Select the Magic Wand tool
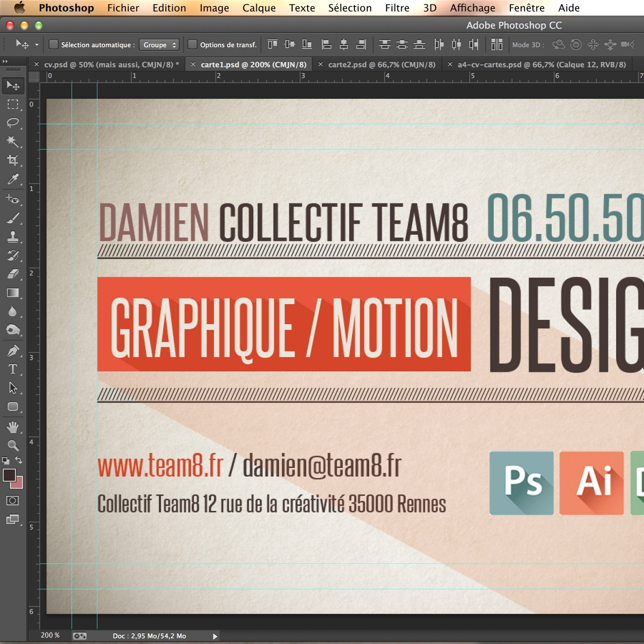 point(13,141)
